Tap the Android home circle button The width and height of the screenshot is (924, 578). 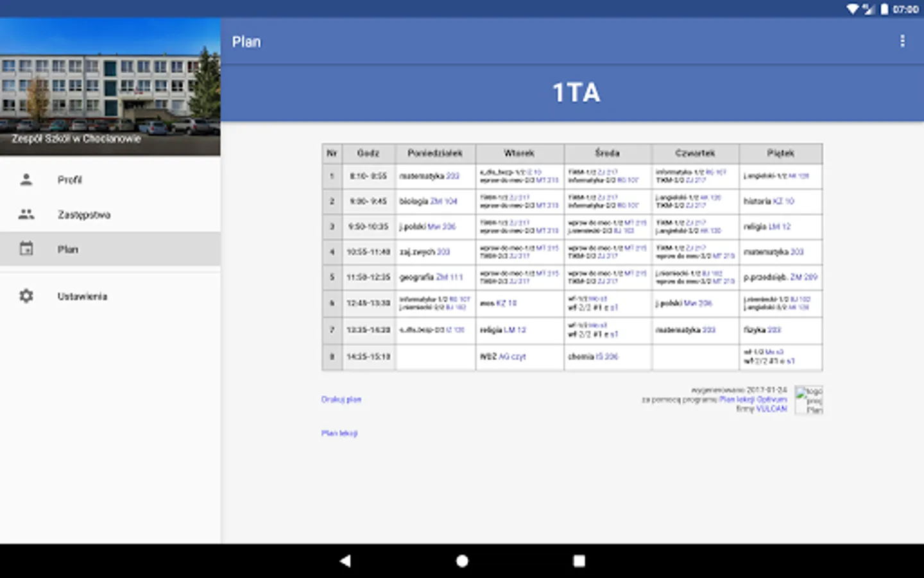[462, 561]
